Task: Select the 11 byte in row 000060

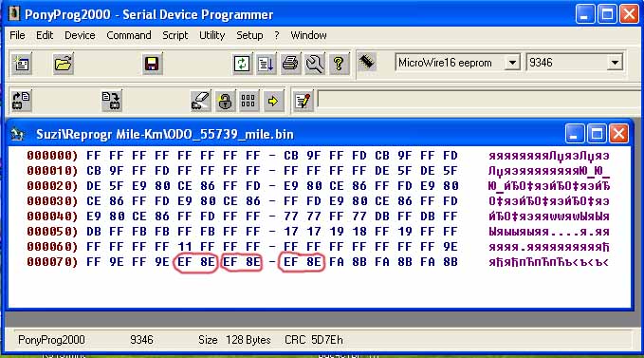Action: pos(185,247)
